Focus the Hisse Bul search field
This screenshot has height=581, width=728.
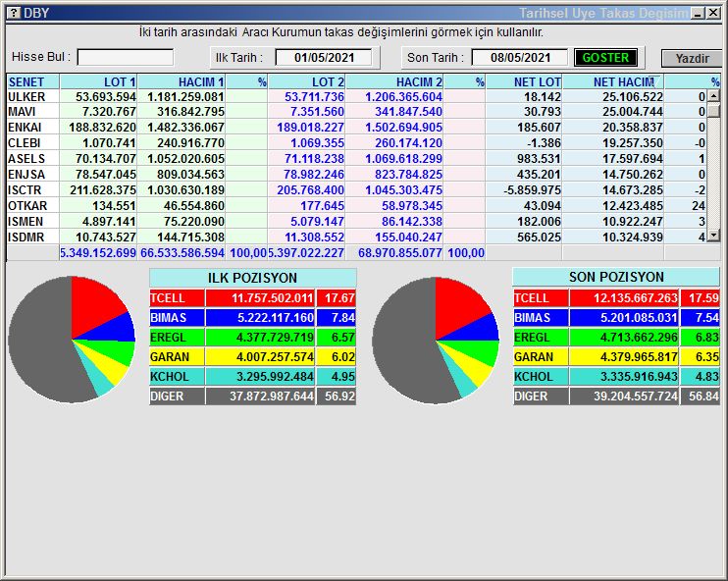[x=126, y=58]
